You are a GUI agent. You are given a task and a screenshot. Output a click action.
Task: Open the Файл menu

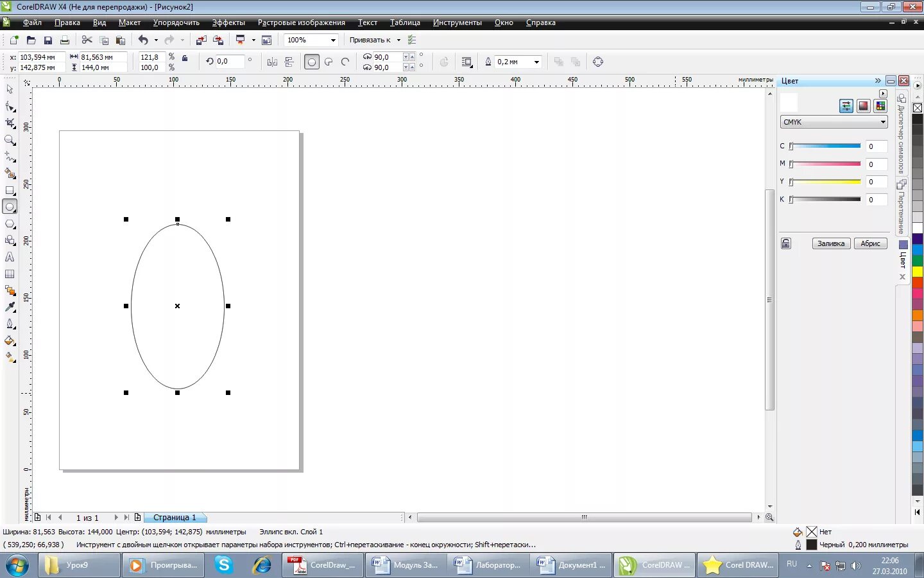[x=32, y=22]
